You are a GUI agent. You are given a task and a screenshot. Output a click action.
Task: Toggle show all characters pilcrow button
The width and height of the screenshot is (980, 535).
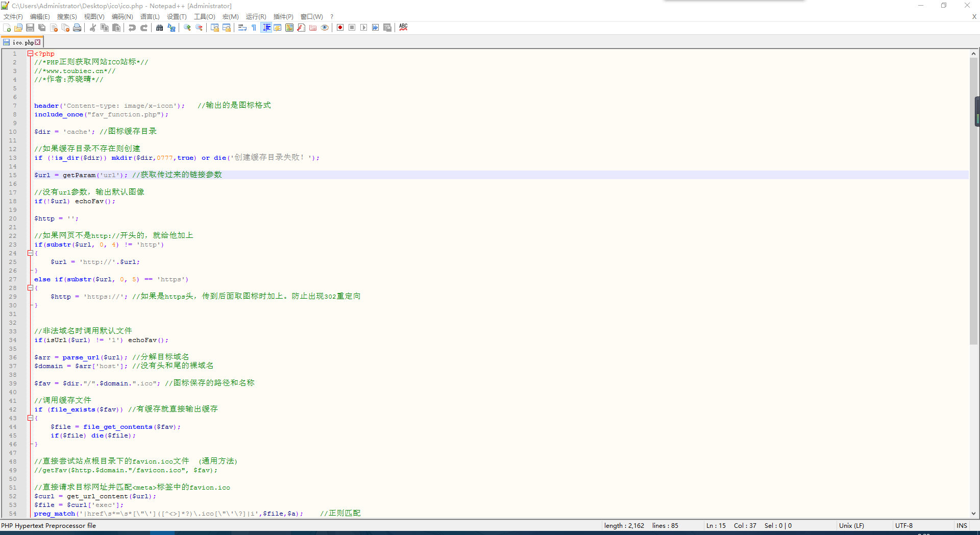pyautogui.click(x=254, y=28)
